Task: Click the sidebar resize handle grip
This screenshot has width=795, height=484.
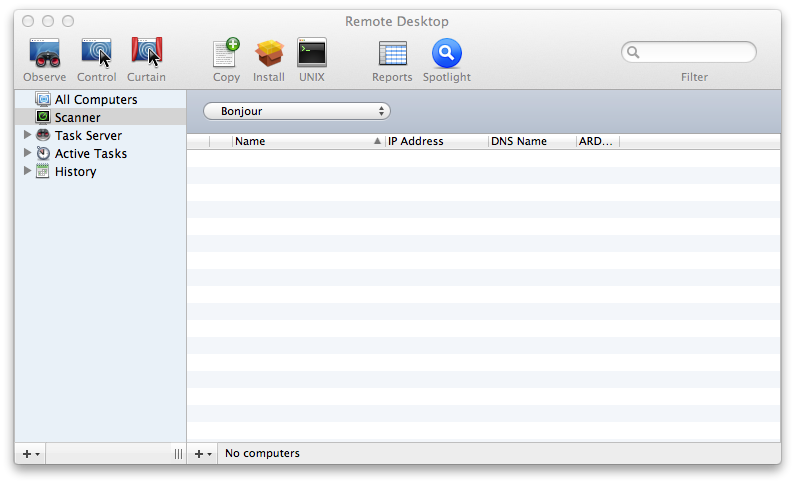Action: (x=178, y=454)
